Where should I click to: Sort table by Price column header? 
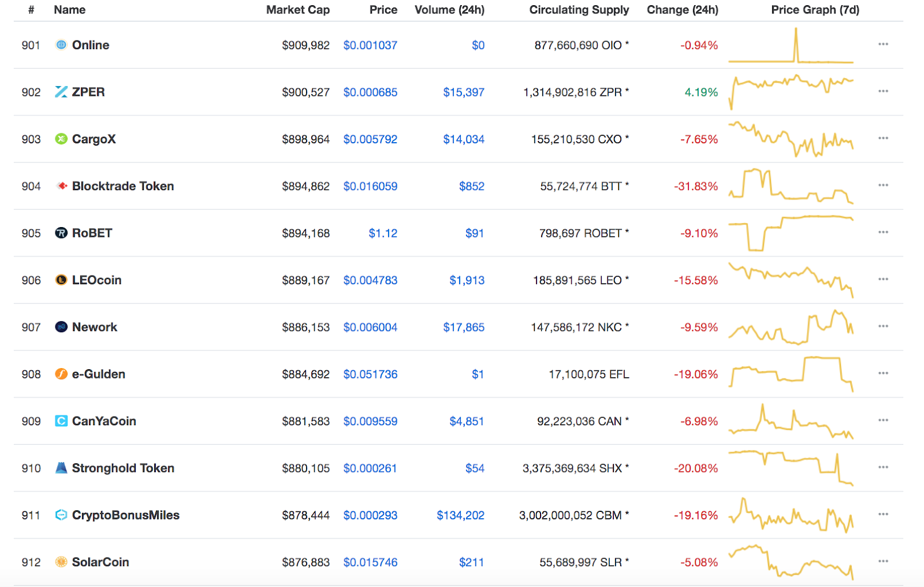tap(383, 10)
